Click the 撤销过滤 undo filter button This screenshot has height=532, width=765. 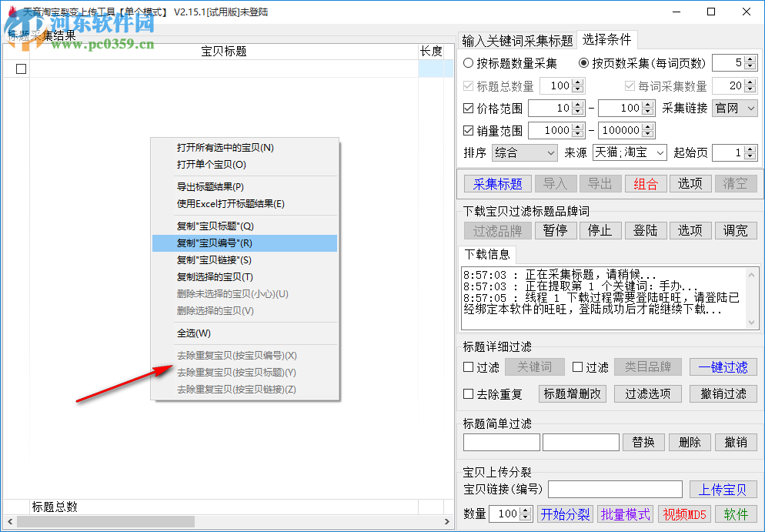(x=723, y=393)
